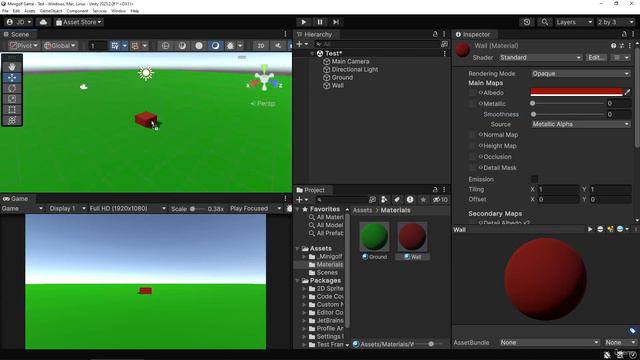Expand the _Minigolf folder
The image size is (640, 360).
(x=304, y=257)
